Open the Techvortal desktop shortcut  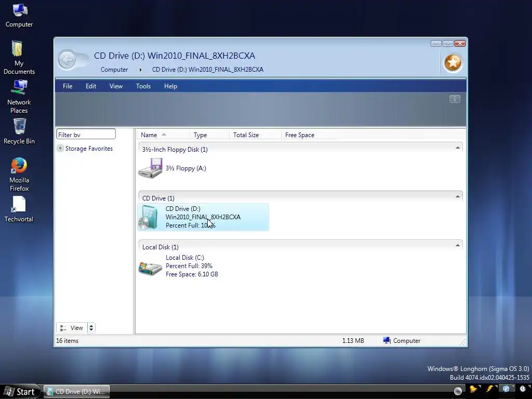point(19,205)
